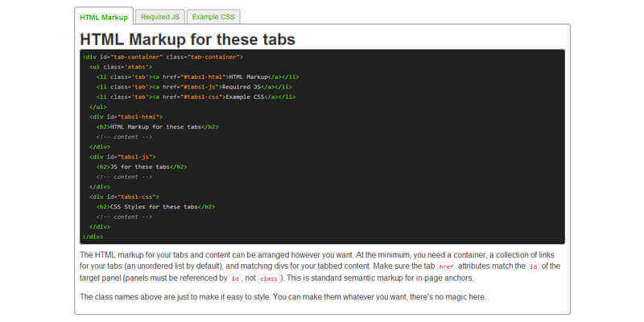Click the inline "href" code in the paragraph
The width and height of the screenshot is (644, 322).
[x=446, y=266]
